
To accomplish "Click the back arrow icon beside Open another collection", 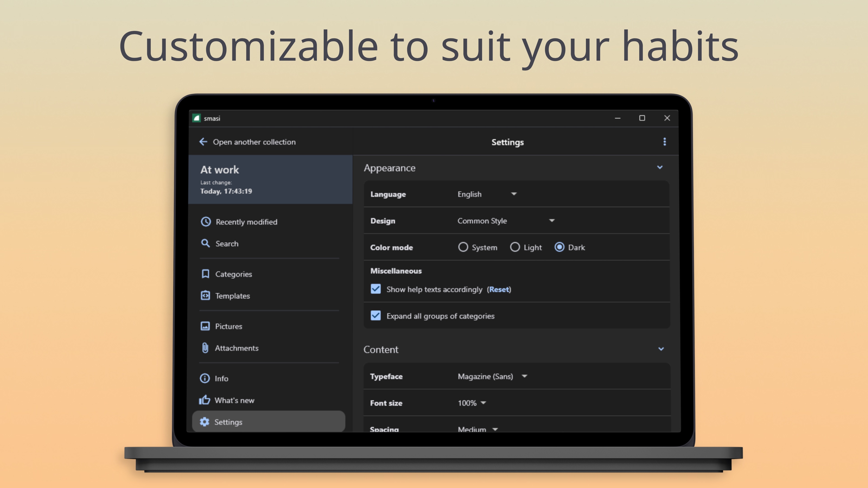I will tap(203, 142).
